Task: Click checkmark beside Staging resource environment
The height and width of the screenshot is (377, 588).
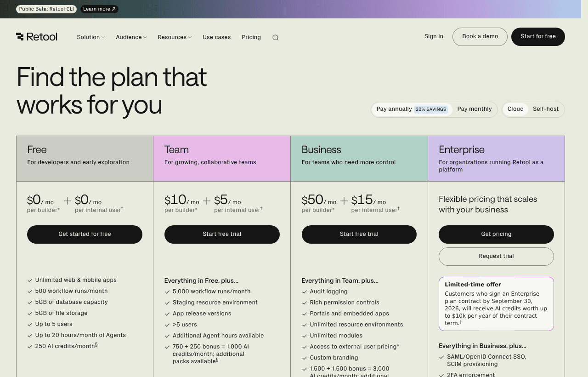Action: [167, 303]
